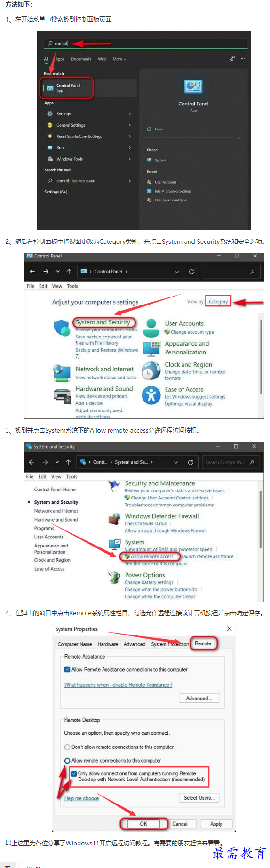
Task: Click OK in System Properties
Action: 143,824
